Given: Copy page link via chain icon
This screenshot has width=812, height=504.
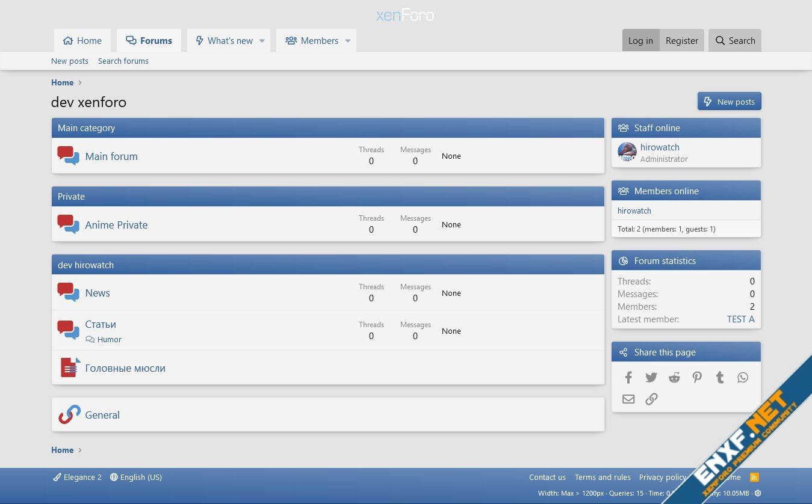Looking at the screenshot, I should [x=651, y=399].
